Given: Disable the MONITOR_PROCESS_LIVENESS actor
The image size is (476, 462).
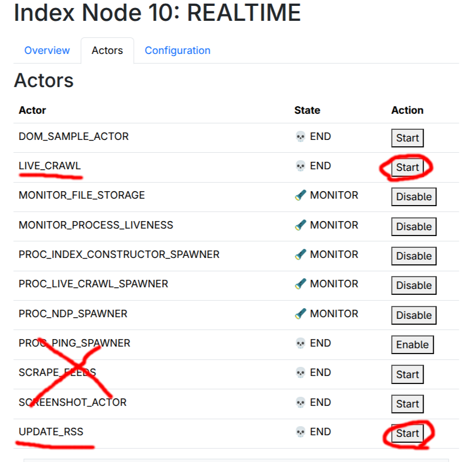Looking at the screenshot, I should click(414, 226).
